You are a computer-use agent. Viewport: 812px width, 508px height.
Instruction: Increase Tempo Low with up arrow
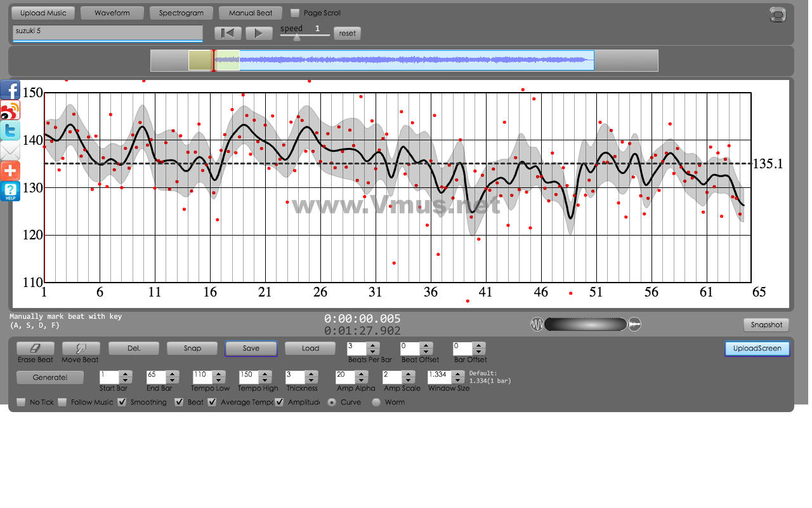coord(219,374)
